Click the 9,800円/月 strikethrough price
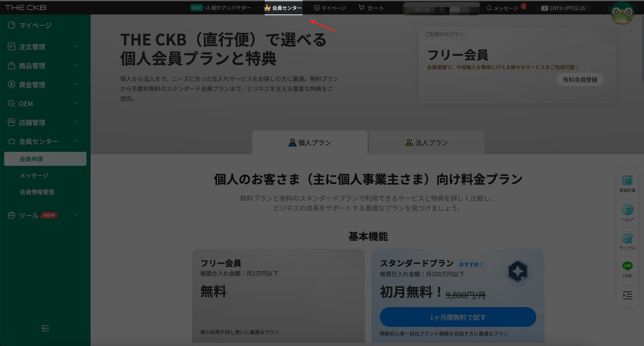 click(465, 295)
